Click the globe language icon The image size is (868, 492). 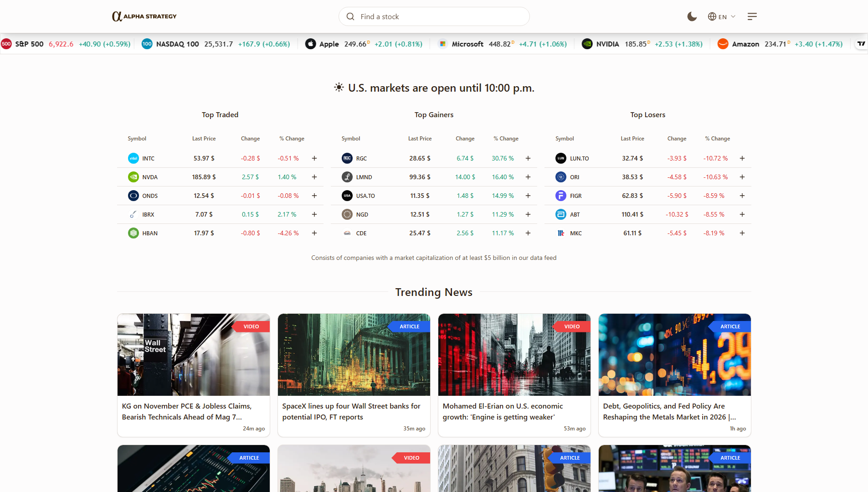tap(711, 16)
